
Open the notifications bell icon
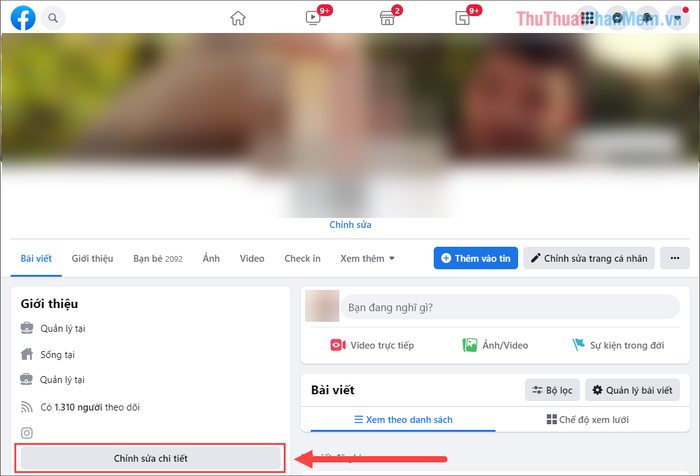click(x=647, y=18)
